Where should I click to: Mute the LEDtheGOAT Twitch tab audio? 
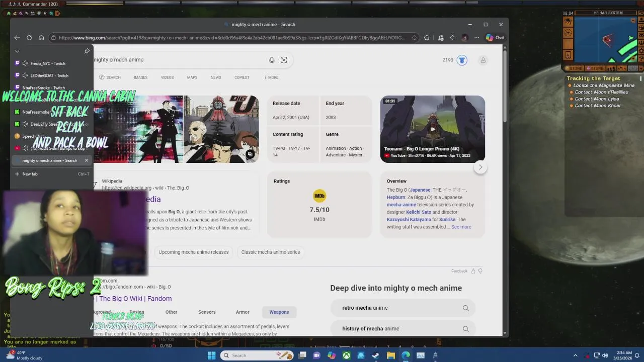(x=25, y=75)
